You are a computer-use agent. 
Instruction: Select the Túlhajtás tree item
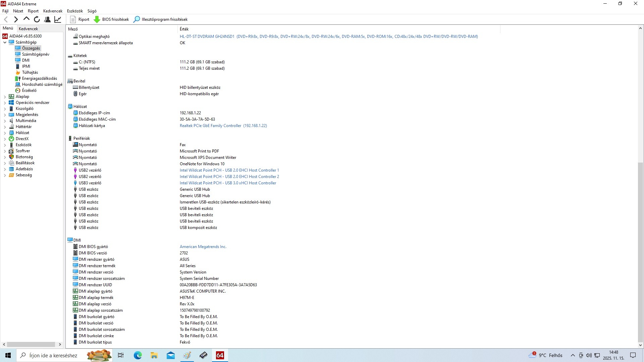click(30, 72)
